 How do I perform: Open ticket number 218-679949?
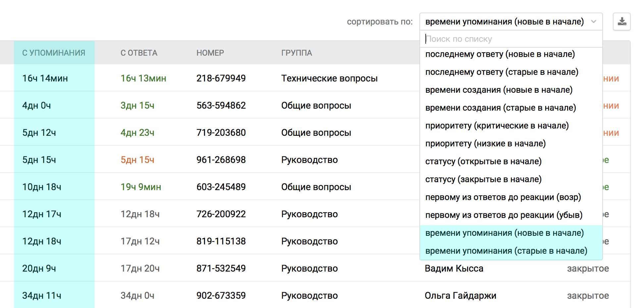coord(221,78)
